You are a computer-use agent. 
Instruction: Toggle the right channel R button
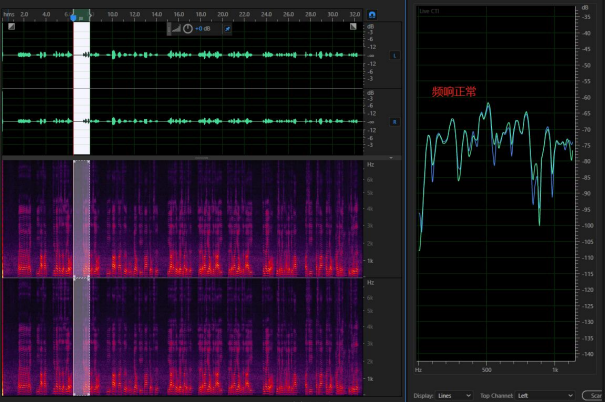coord(394,122)
